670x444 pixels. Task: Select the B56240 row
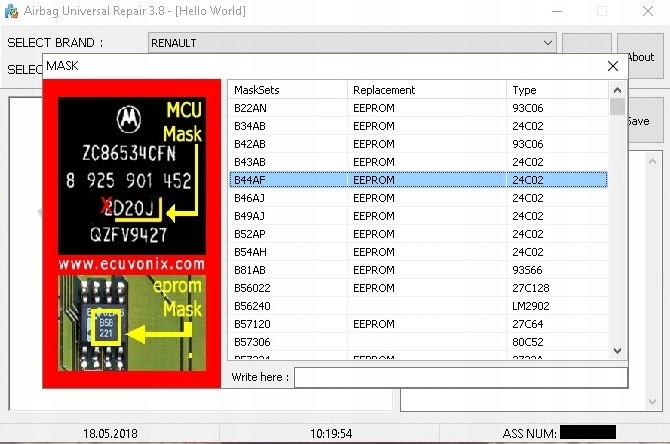(418, 306)
